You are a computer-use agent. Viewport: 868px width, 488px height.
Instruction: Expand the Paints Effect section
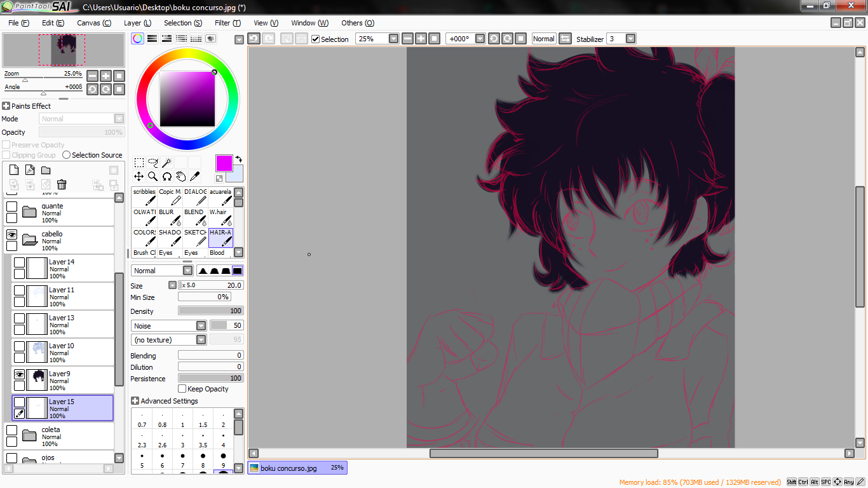(6, 106)
